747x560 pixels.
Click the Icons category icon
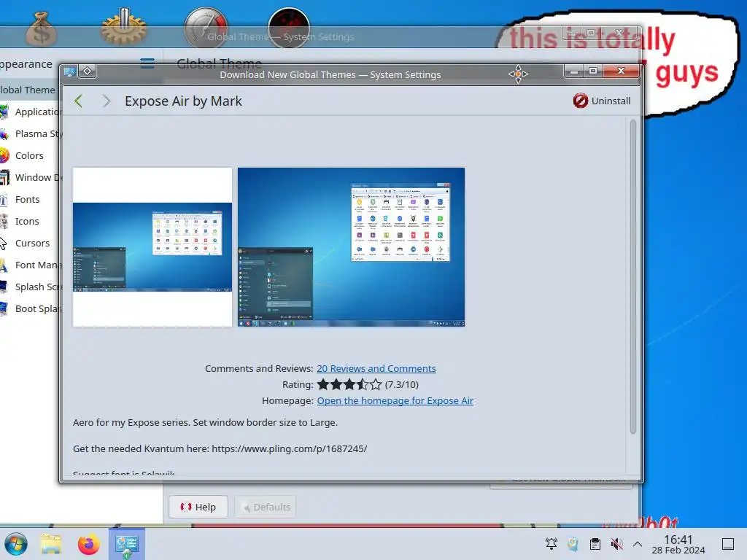tap(4, 222)
